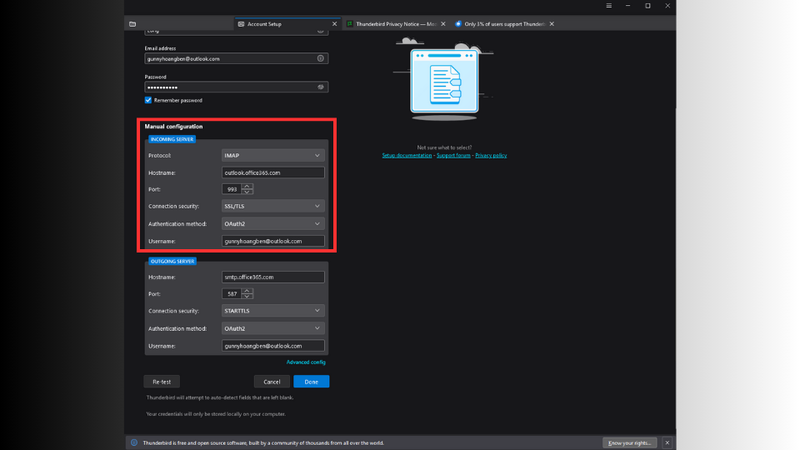Click the Password input field

(236, 87)
